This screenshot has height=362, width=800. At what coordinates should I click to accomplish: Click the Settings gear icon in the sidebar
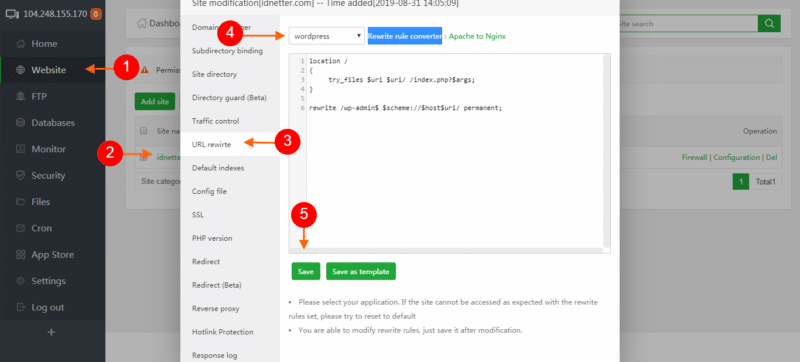[x=20, y=281]
